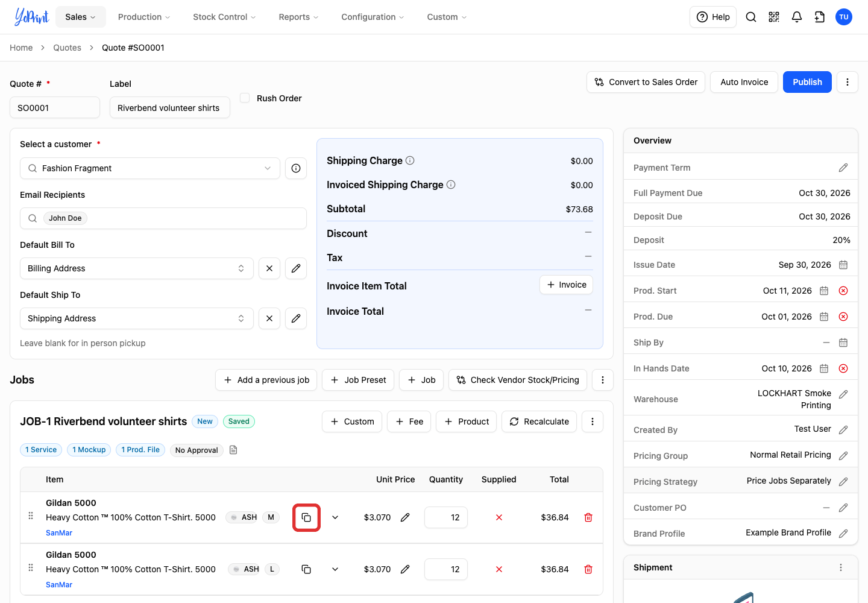Viewport: 868px width, 603px height.
Task: Open the Default Ship To dropdown
Action: tap(137, 318)
